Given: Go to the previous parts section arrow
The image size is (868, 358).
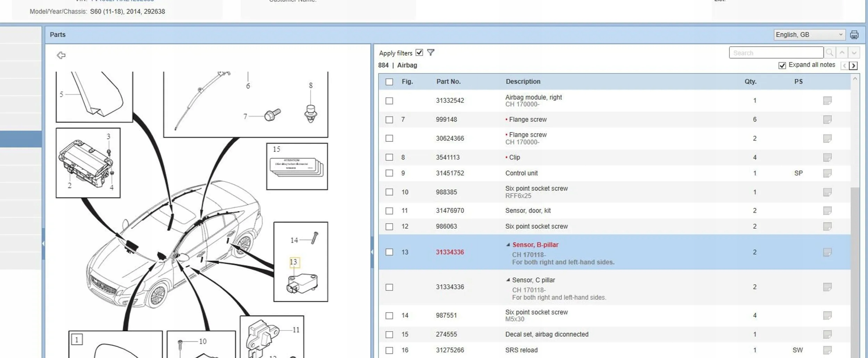Looking at the screenshot, I should pyautogui.click(x=844, y=66).
